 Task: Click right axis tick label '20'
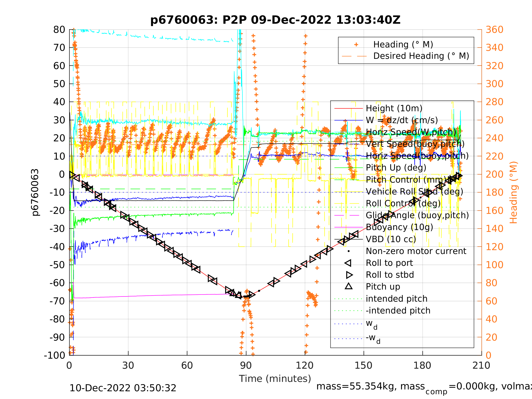(x=492, y=337)
